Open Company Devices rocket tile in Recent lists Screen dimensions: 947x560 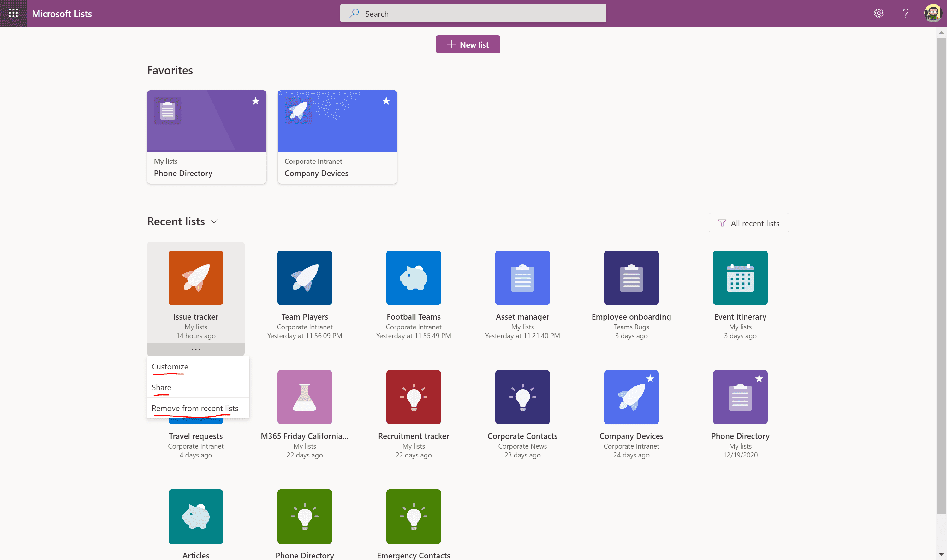(631, 397)
